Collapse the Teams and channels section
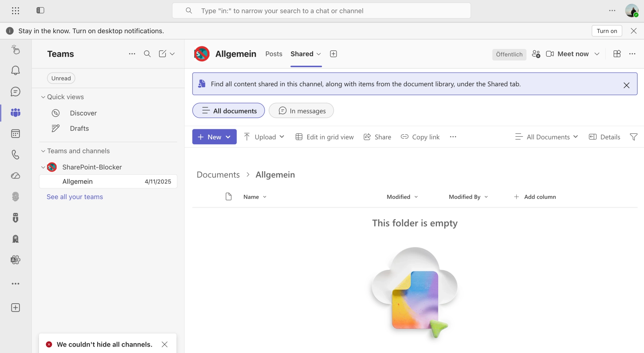Image resolution: width=644 pixels, height=353 pixels. pyautogui.click(x=43, y=151)
